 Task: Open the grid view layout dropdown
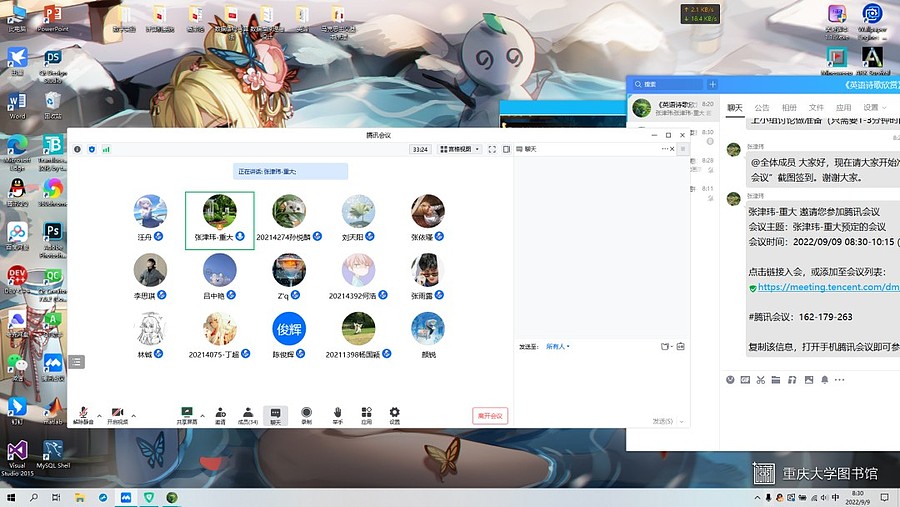pyautogui.click(x=459, y=149)
